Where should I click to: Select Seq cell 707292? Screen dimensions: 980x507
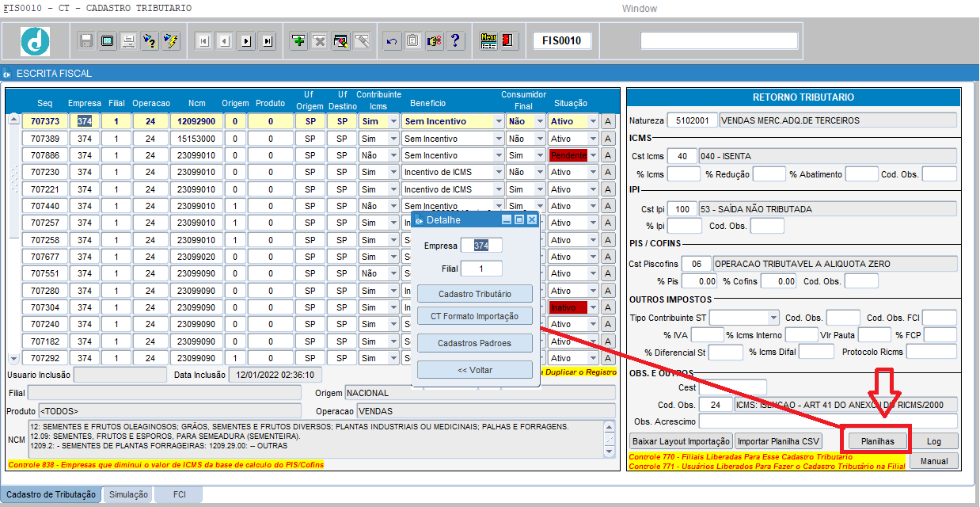[x=45, y=358]
